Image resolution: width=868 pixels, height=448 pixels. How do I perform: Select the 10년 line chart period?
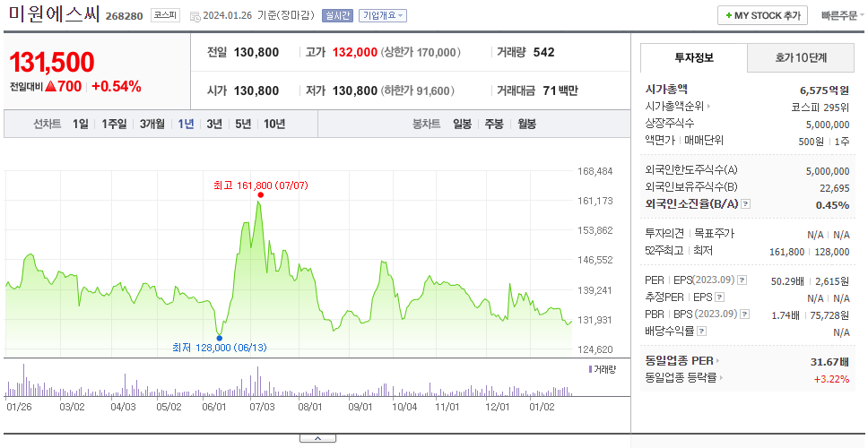click(x=274, y=124)
